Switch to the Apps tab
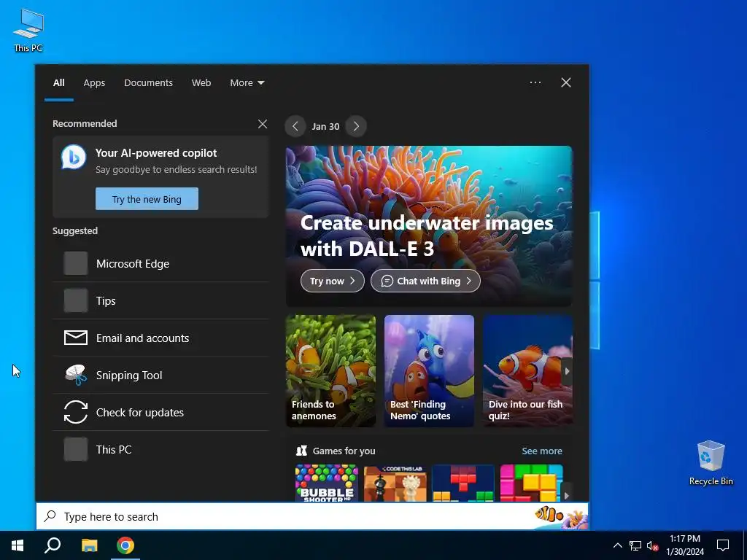Screen dimensions: 747x560 [94, 83]
